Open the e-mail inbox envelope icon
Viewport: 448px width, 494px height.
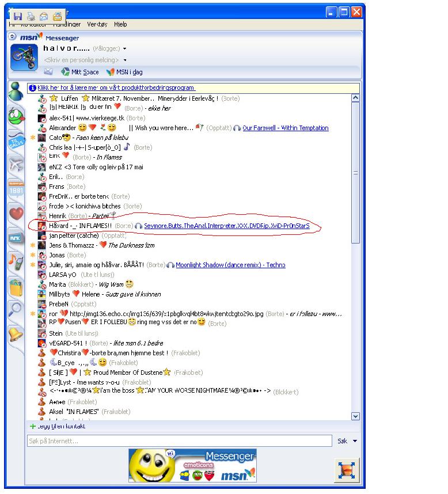(x=48, y=72)
